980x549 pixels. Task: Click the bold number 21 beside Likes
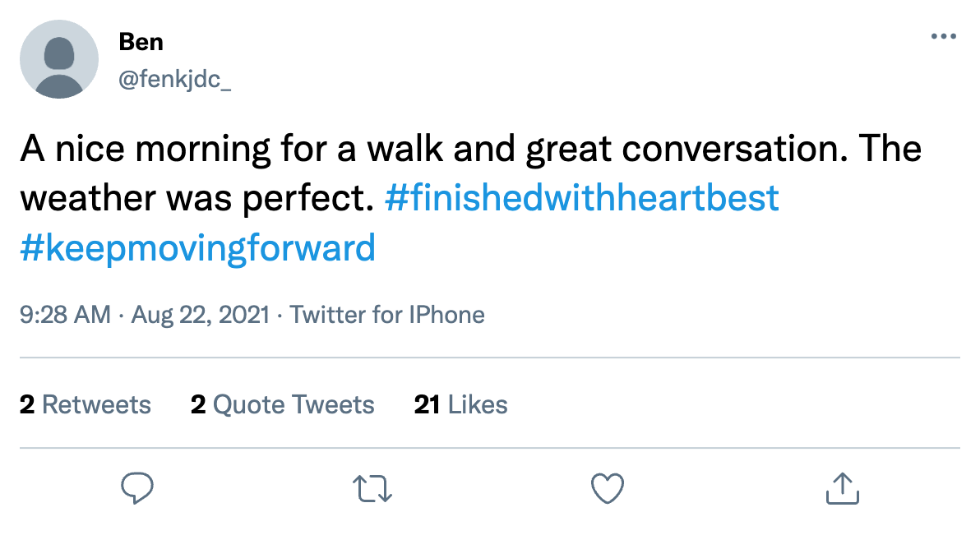point(427,404)
